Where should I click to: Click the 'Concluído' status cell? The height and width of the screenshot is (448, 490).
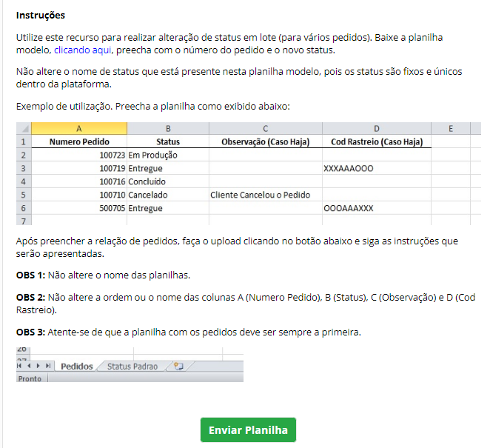coord(168,181)
